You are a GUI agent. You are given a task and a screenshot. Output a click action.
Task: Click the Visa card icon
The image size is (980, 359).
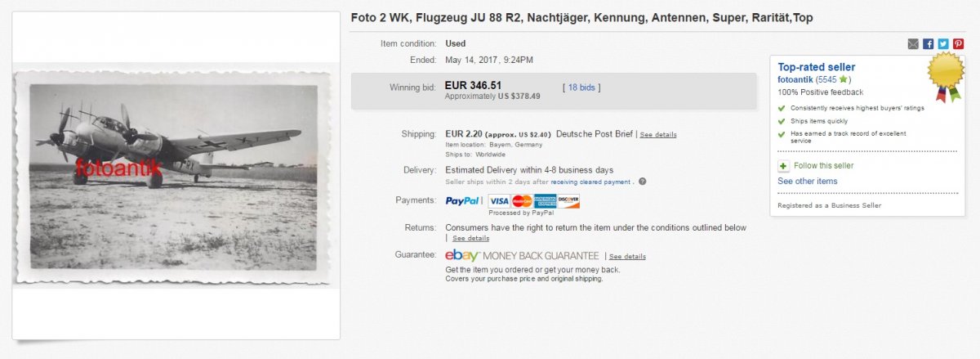[x=498, y=200]
